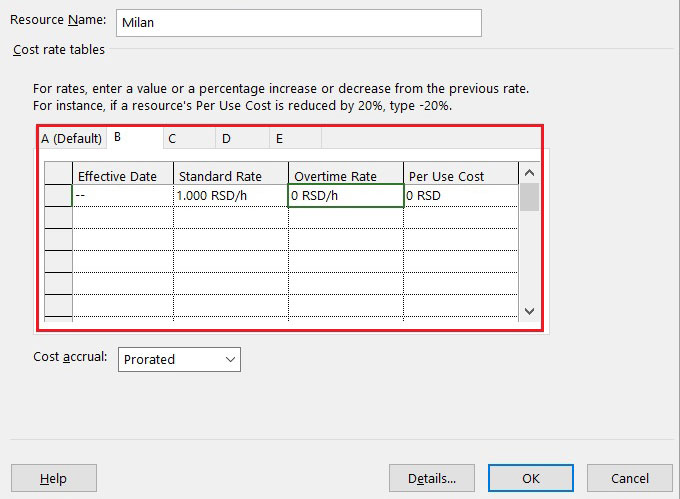Switch to the A (Default) tab
Image resolution: width=680 pixels, height=499 pixels.
pyautogui.click(x=71, y=139)
